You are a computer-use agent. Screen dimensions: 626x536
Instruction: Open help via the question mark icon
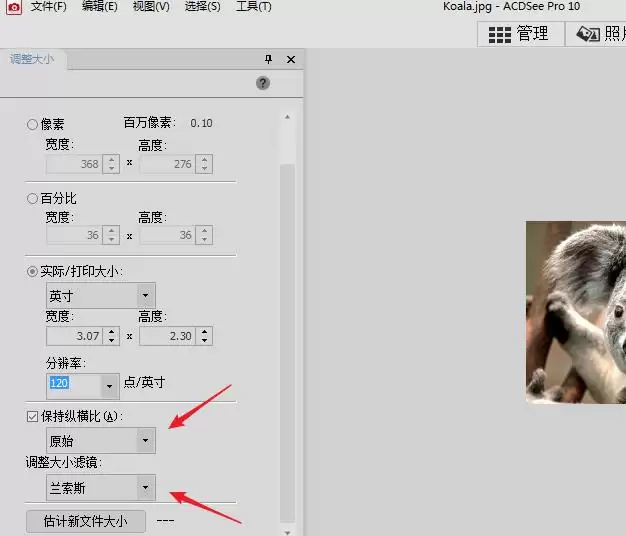(263, 83)
